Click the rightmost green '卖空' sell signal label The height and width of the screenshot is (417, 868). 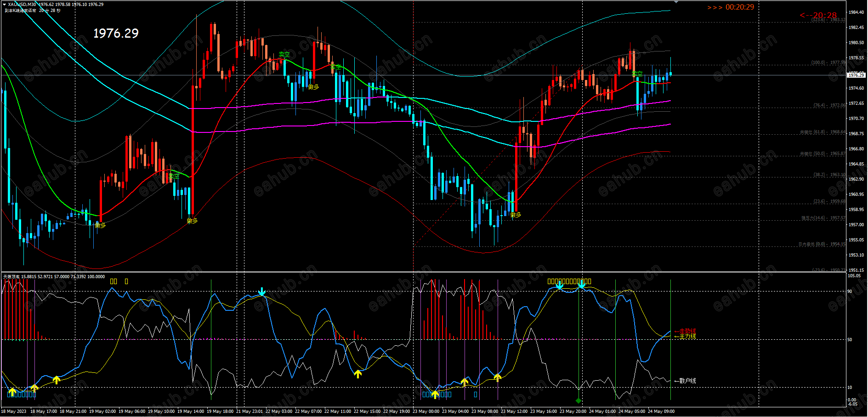coord(637,74)
